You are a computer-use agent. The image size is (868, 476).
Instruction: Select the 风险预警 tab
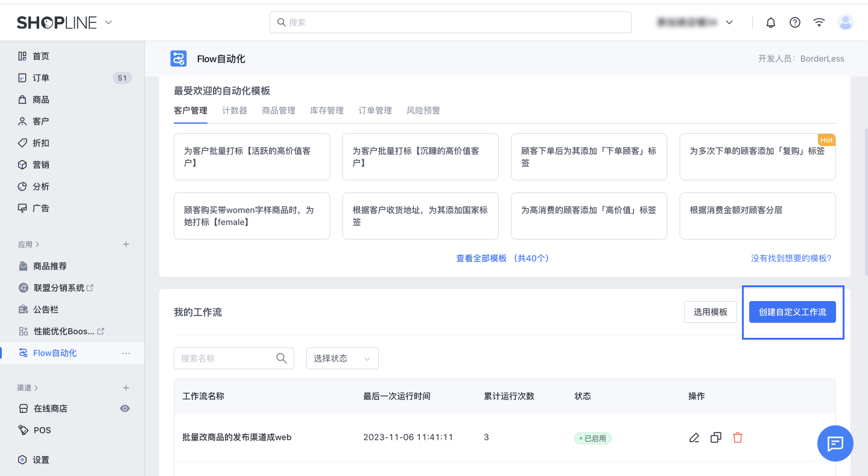[x=423, y=110]
